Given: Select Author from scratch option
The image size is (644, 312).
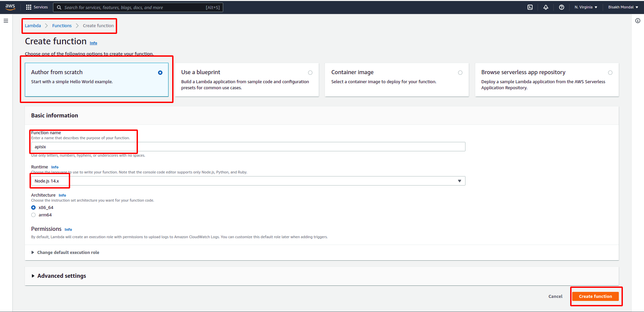Looking at the screenshot, I should coord(97,80).
